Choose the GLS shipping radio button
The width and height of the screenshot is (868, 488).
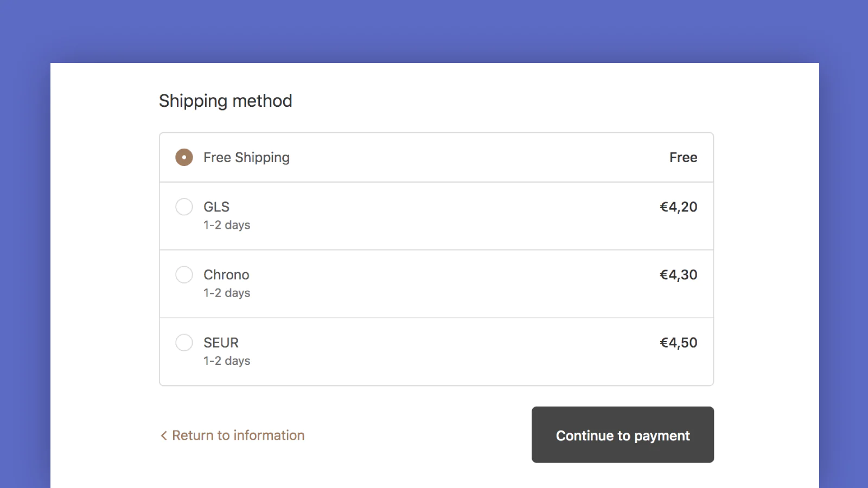[184, 207]
